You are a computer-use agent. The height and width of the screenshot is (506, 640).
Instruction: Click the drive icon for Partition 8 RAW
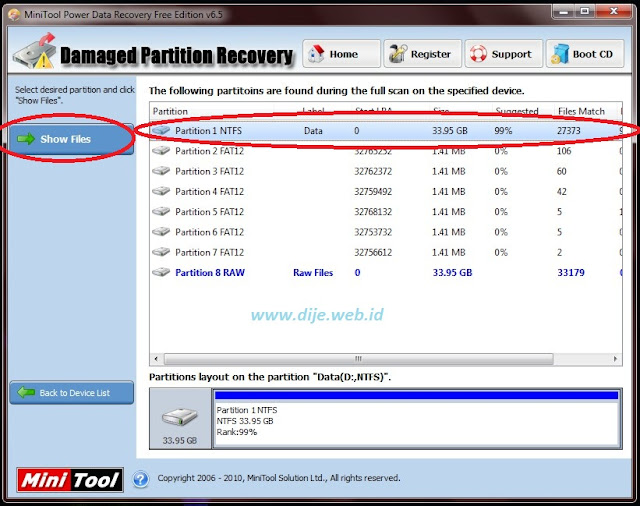161,272
